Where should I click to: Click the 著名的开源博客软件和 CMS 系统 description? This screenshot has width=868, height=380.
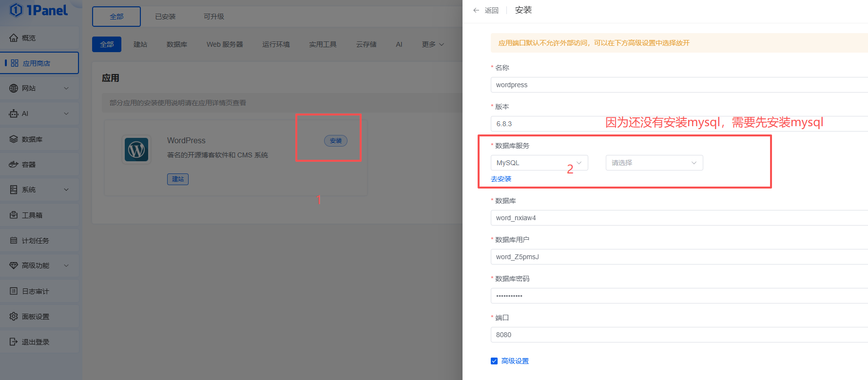(217, 155)
